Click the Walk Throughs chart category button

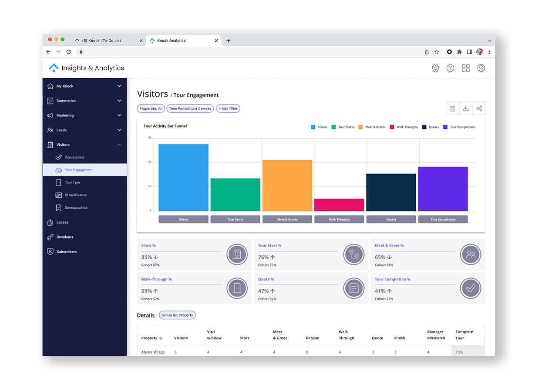coord(339,220)
